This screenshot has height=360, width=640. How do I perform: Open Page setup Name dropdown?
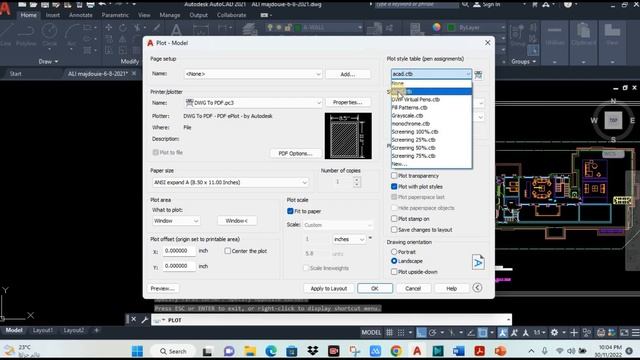tap(253, 74)
